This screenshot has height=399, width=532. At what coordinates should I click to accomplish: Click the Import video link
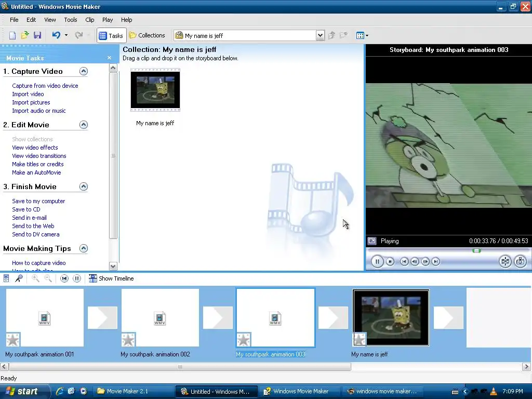pyautogui.click(x=28, y=94)
